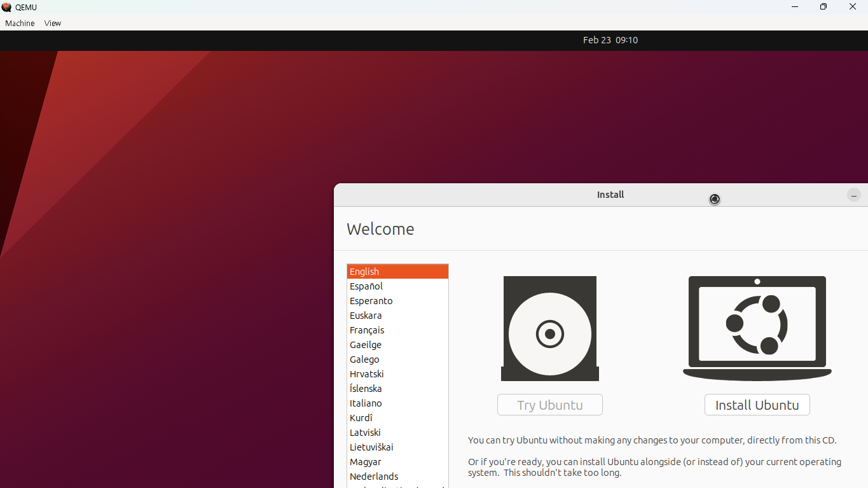Open the Machine menu in QEMU
The image size is (868, 488).
coord(20,23)
